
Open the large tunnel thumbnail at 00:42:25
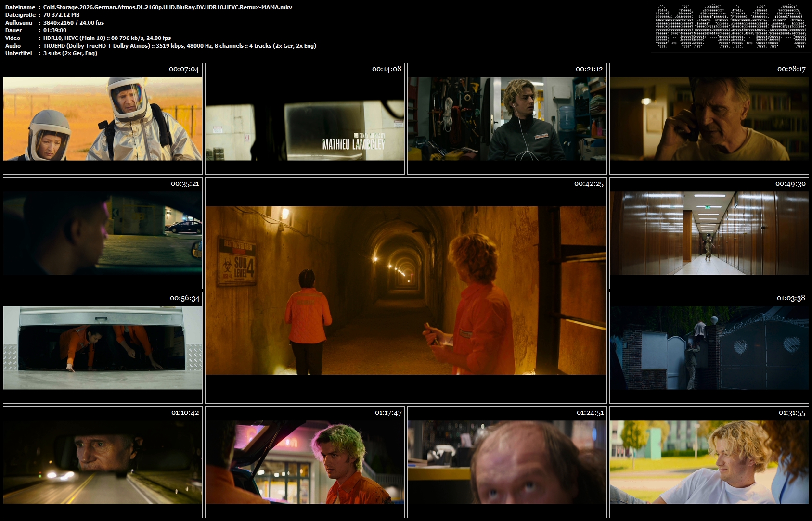coord(406,290)
